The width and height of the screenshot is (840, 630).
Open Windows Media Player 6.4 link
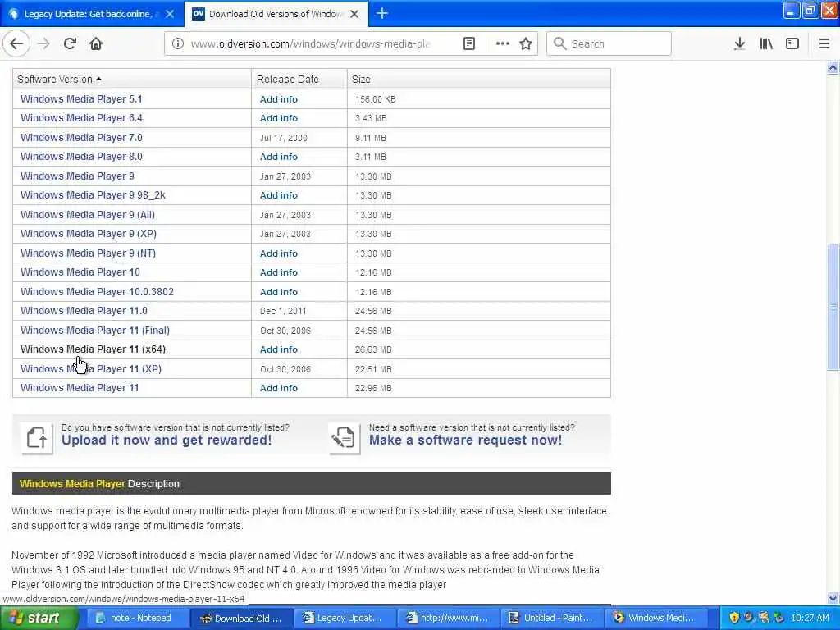coord(81,118)
